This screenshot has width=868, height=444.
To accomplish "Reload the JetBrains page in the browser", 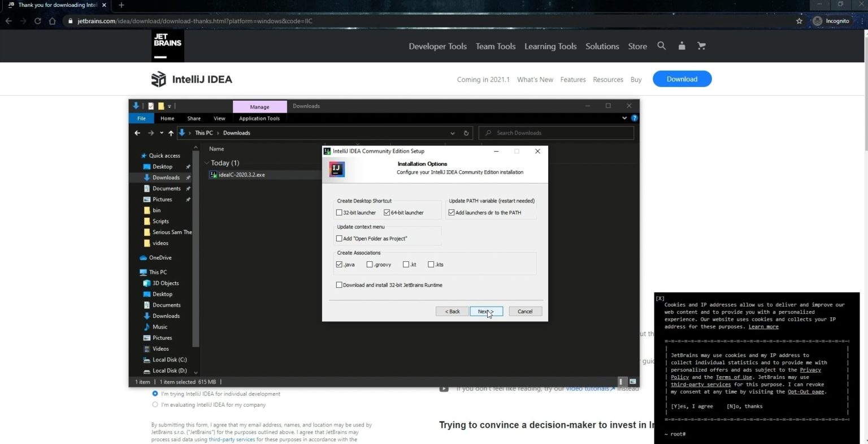I will tap(37, 21).
